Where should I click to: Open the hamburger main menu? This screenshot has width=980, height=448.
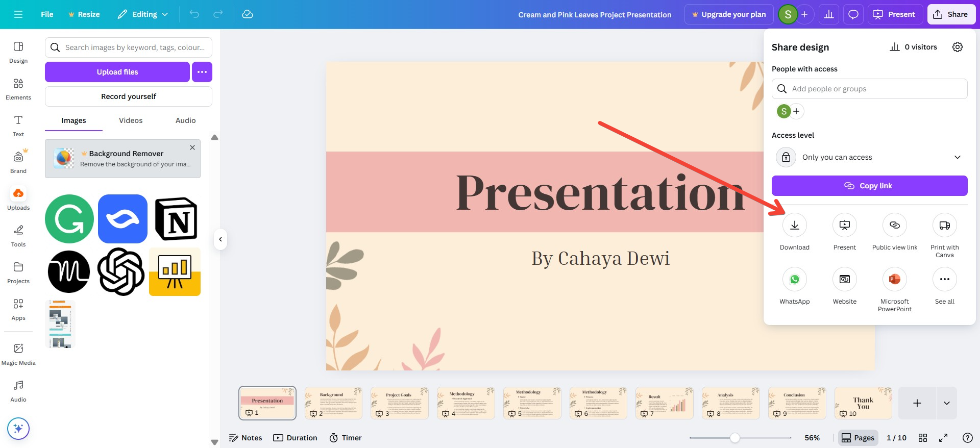[18, 14]
